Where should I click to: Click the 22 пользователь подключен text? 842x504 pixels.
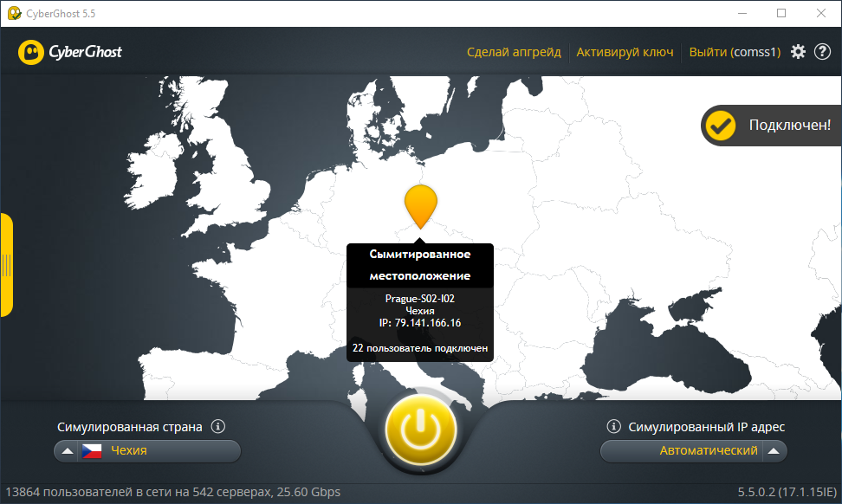[x=420, y=348]
